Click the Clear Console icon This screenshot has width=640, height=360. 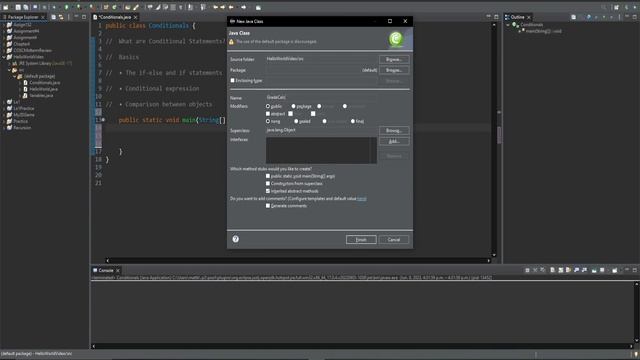[552, 270]
